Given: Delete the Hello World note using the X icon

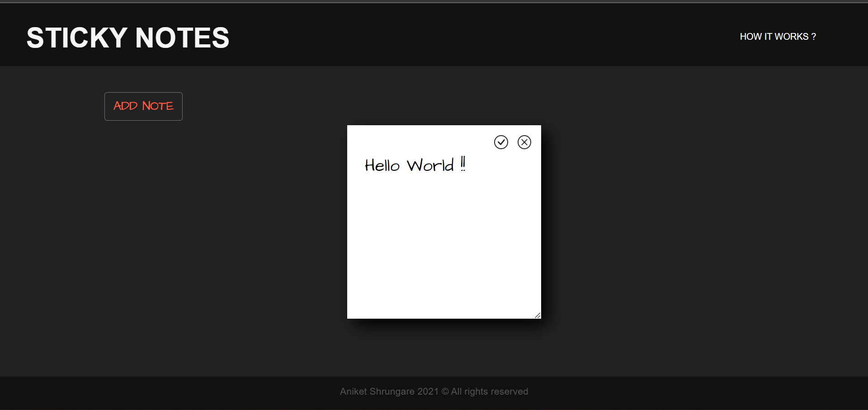Looking at the screenshot, I should click(x=524, y=142).
